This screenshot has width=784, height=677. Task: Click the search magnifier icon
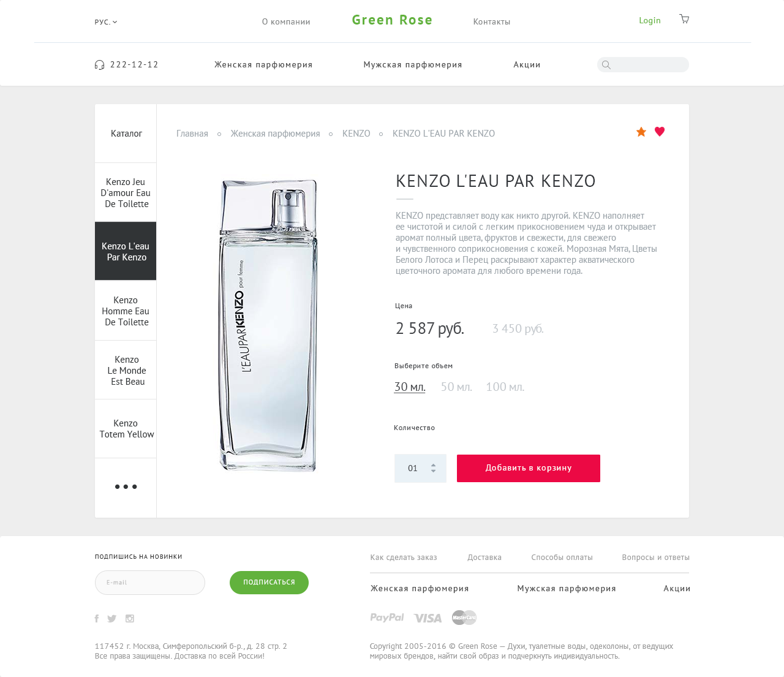606,65
